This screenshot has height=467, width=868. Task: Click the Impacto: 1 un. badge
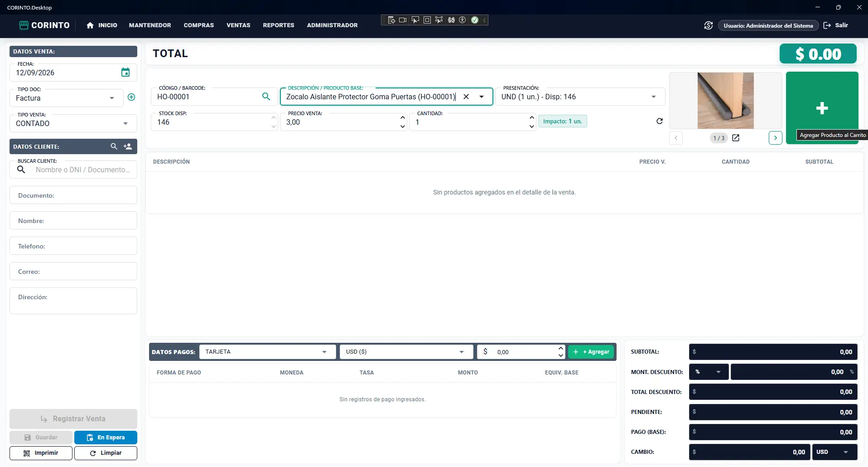(x=563, y=121)
